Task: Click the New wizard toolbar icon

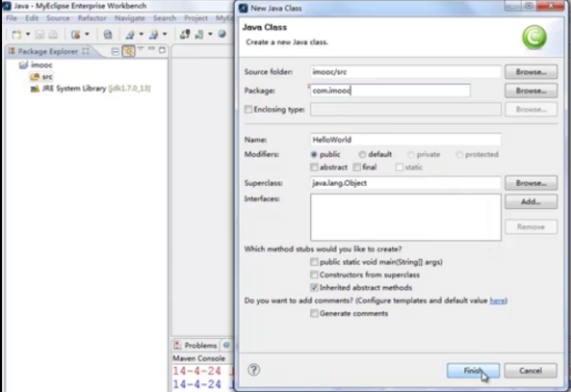Action: (x=16, y=35)
